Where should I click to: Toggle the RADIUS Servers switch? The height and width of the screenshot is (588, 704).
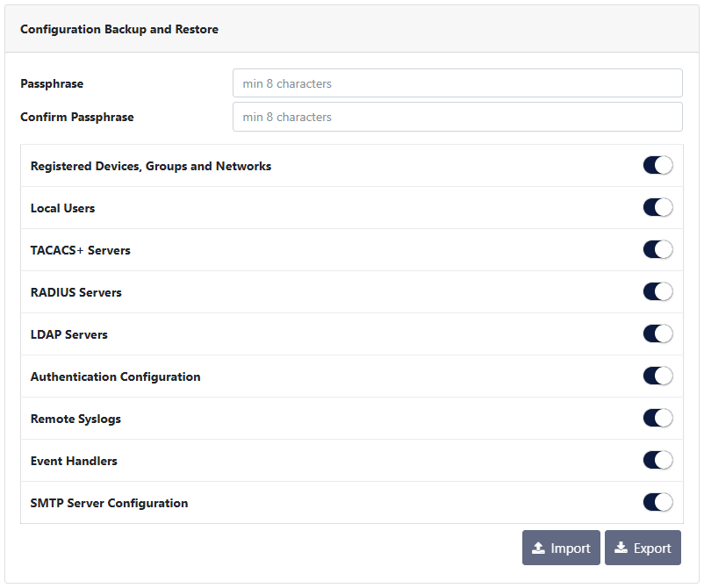[x=657, y=291]
